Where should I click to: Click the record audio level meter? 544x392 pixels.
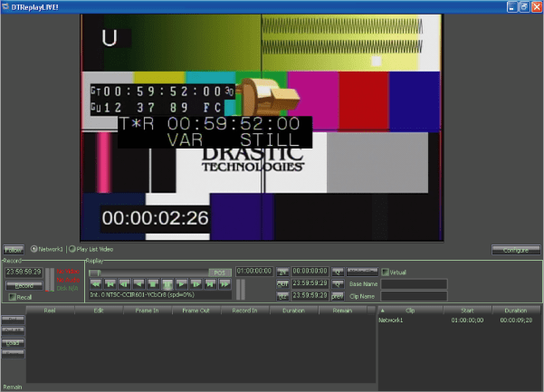tap(50, 280)
